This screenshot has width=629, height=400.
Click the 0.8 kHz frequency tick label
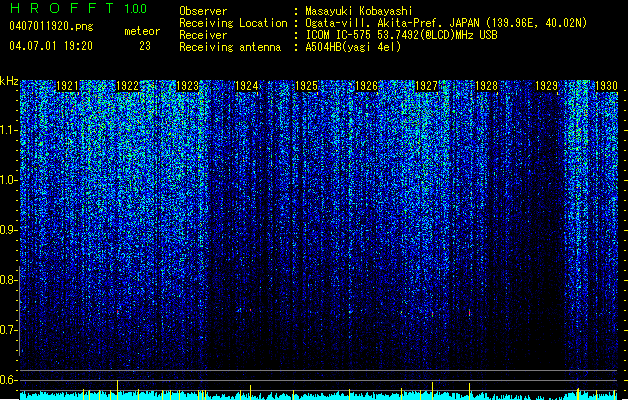point(9,280)
